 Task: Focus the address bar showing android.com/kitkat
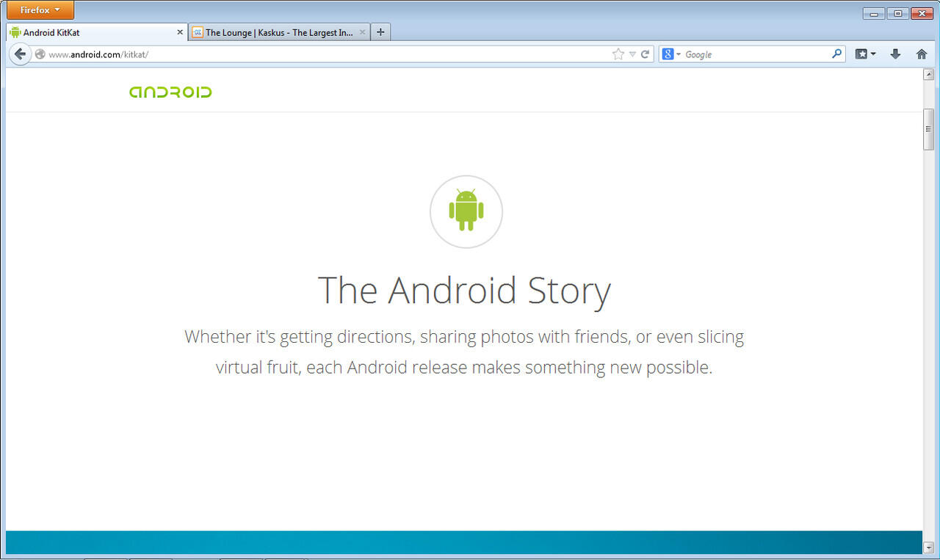click(323, 54)
